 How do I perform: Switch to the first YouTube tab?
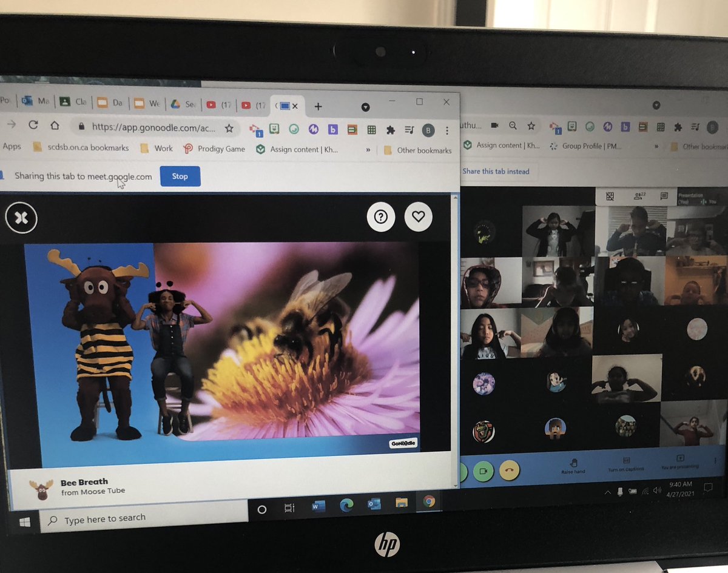219,105
